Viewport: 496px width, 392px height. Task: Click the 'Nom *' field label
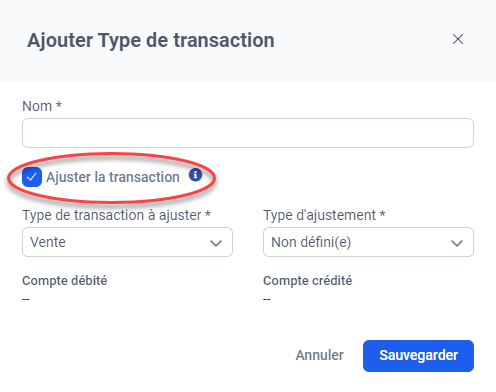[x=42, y=106]
